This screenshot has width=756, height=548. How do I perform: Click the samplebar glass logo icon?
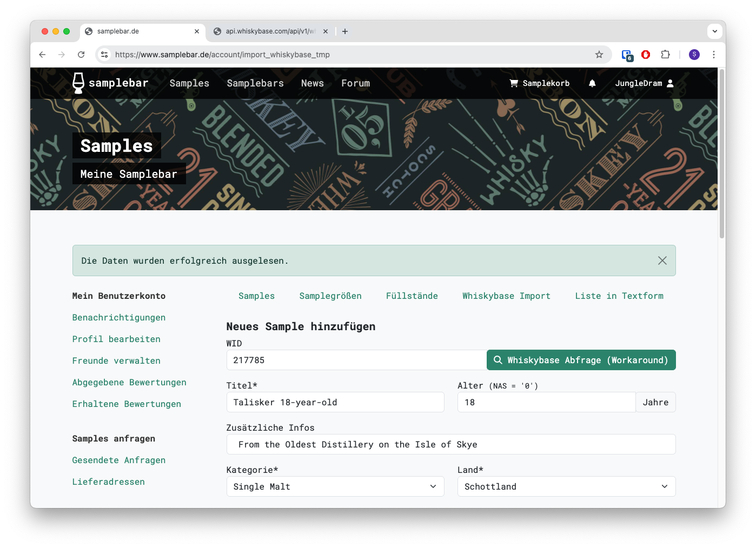[x=78, y=83]
